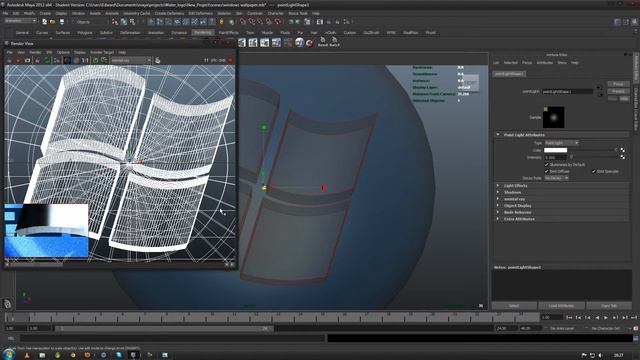Click the quick layout icon below the toolbox
This screenshot has width=640, height=360.
point(7,303)
